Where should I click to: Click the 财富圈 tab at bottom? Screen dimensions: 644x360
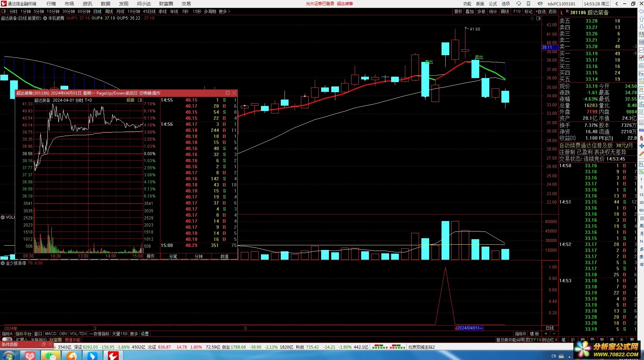pos(55,340)
